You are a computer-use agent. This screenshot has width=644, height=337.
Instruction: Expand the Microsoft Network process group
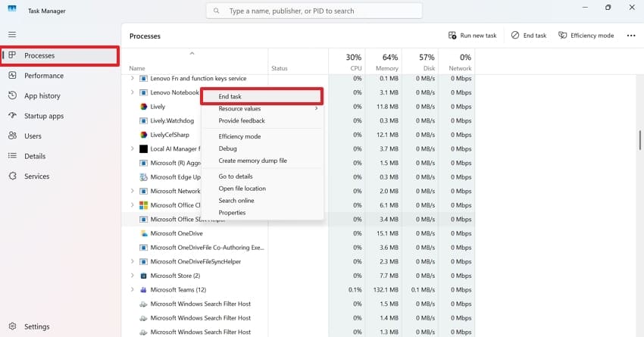[x=132, y=191]
